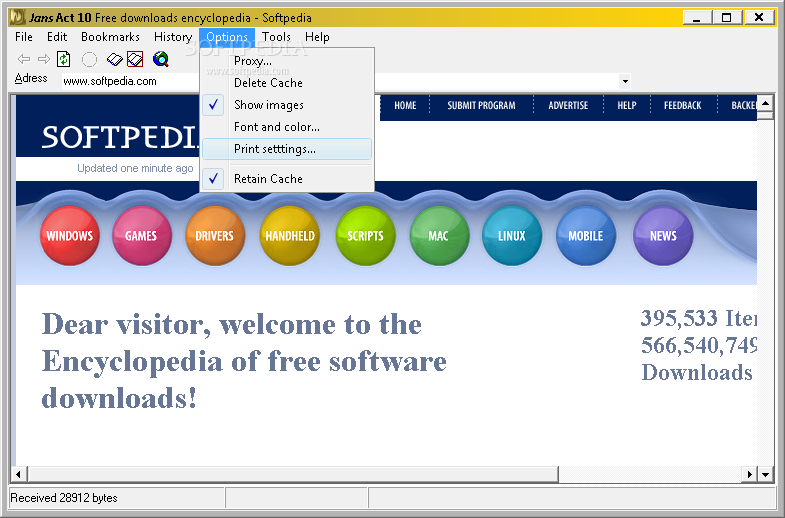Open the History menu
Image resolution: width=785 pixels, height=518 pixels.
(x=173, y=37)
